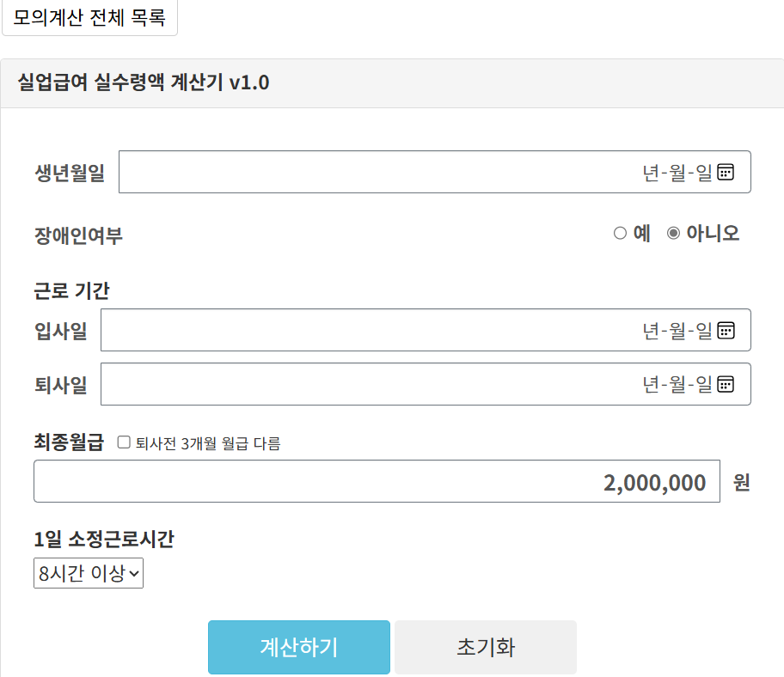Select the 아니오 radio button

pos(674,232)
